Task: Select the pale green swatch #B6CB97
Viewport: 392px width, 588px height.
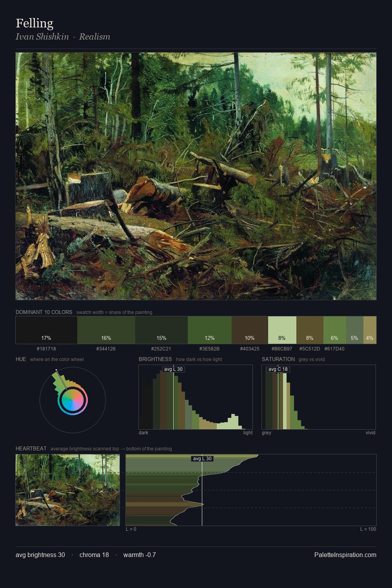Action: click(x=282, y=330)
